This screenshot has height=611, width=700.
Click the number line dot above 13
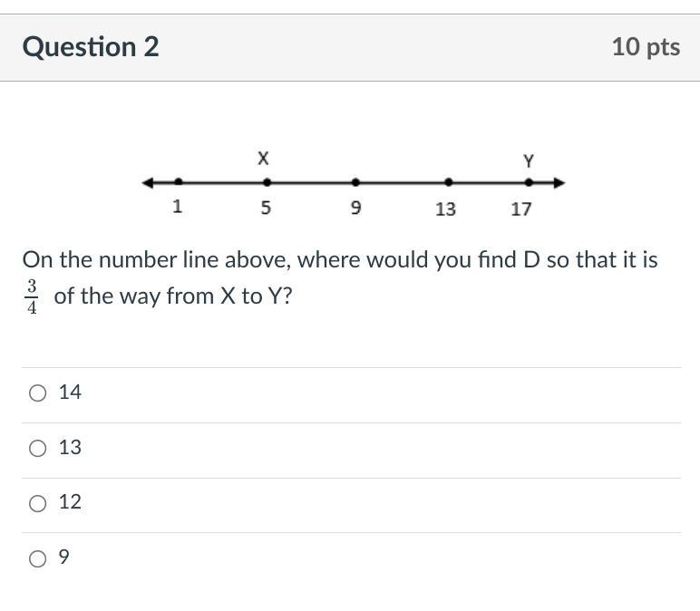point(448,182)
